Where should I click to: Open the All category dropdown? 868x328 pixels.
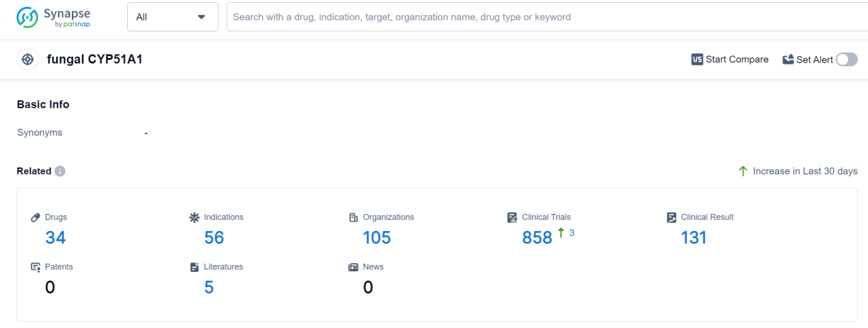[172, 17]
